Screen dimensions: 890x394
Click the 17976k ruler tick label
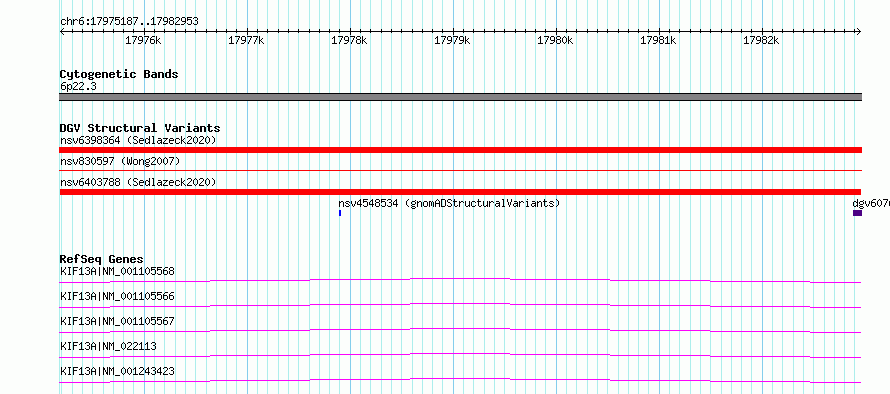[143, 40]
